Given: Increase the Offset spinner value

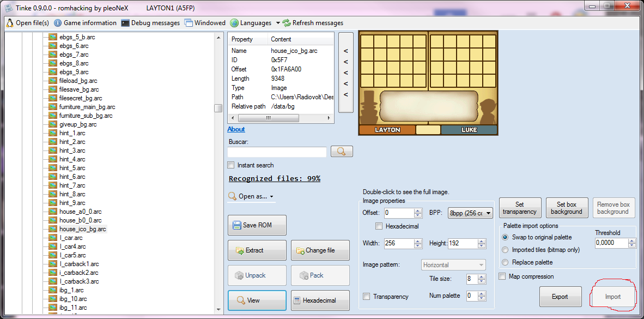Looking at the screenshot, I should pos(418,210).
